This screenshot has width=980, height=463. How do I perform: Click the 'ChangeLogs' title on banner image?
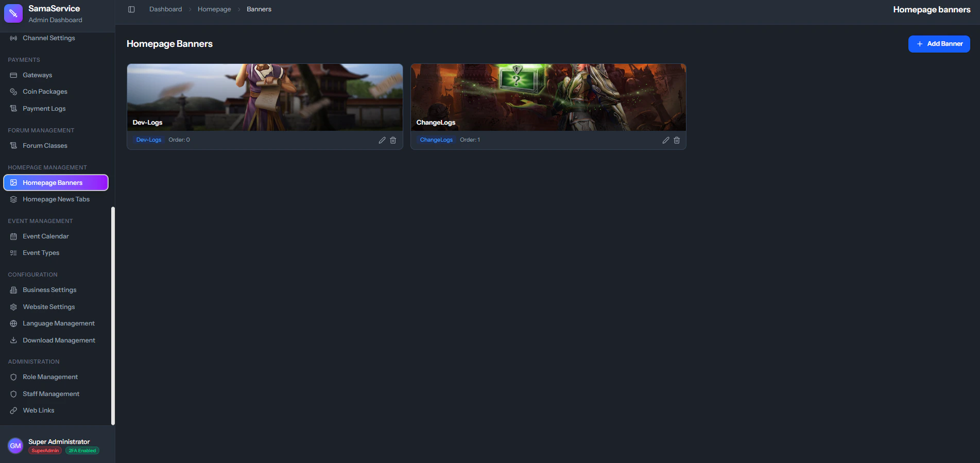pos(436,123)
